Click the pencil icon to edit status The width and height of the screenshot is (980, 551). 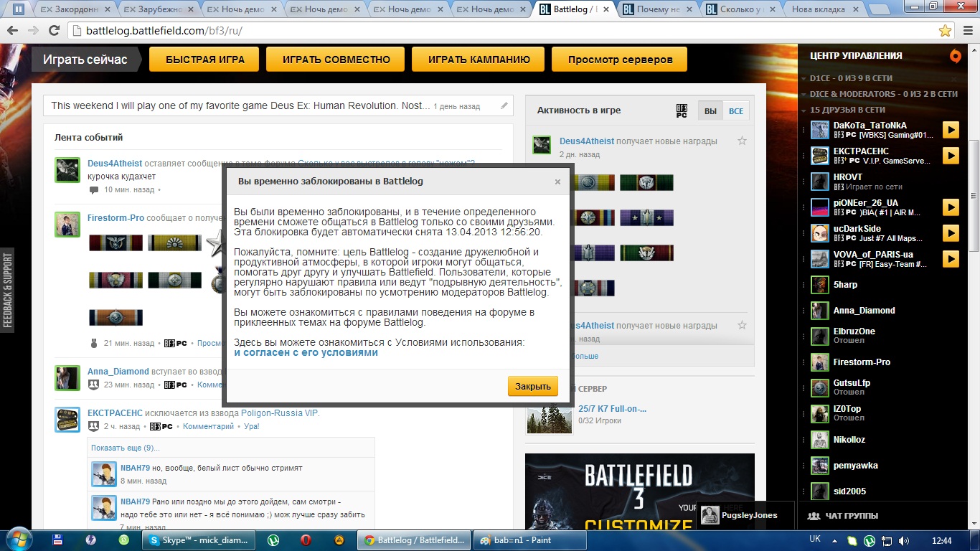504,105
